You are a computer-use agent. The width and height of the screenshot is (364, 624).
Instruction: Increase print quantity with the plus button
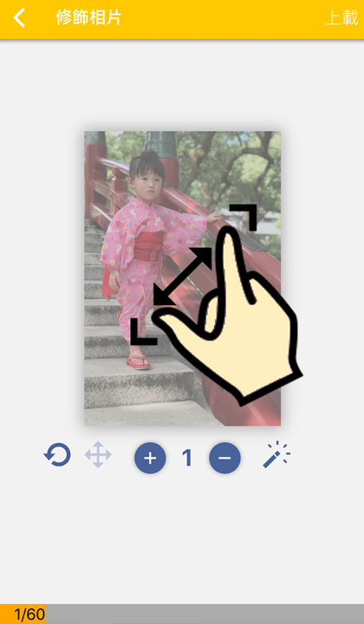coord(150,458)
